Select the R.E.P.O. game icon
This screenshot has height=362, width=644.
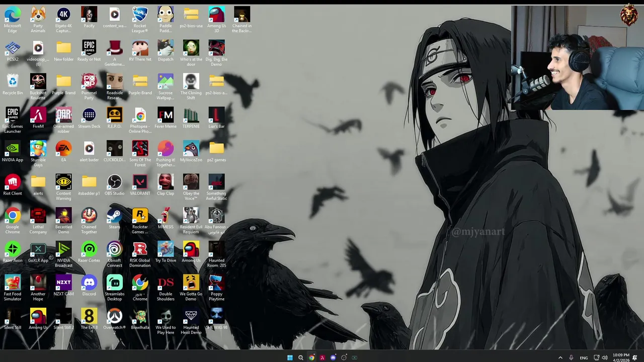click(114, 118)
